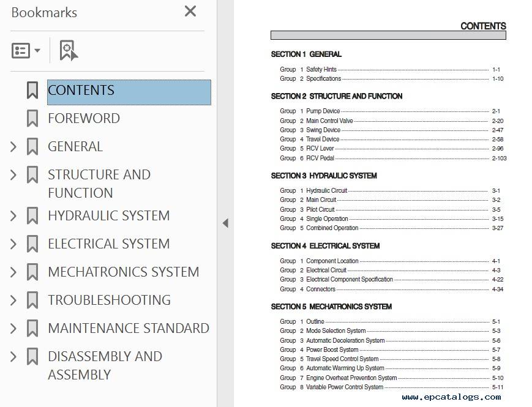Expand the STRUCTURE AND FUNCTION bookmark
The height and width of the screenshot is (407, 532).
point(13,175)
